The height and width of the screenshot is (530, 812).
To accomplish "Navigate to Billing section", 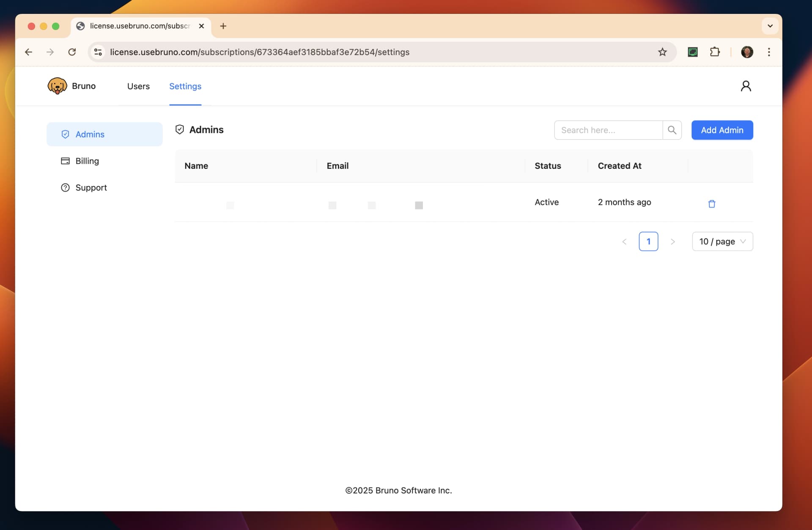I will pyautogui.click(x=86, y=160).
